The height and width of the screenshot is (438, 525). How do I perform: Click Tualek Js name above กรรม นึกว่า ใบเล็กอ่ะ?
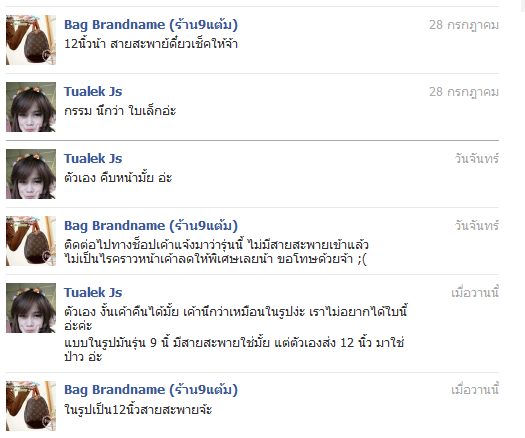93,92
